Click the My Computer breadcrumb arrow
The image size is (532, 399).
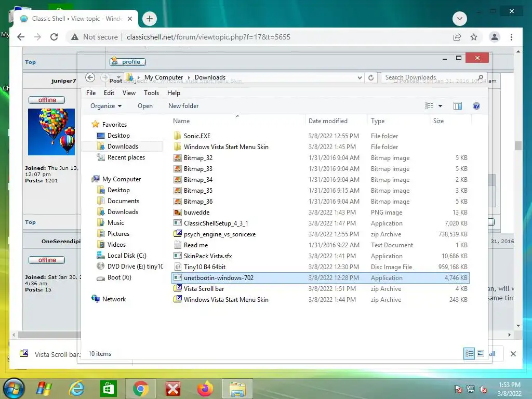189,77
